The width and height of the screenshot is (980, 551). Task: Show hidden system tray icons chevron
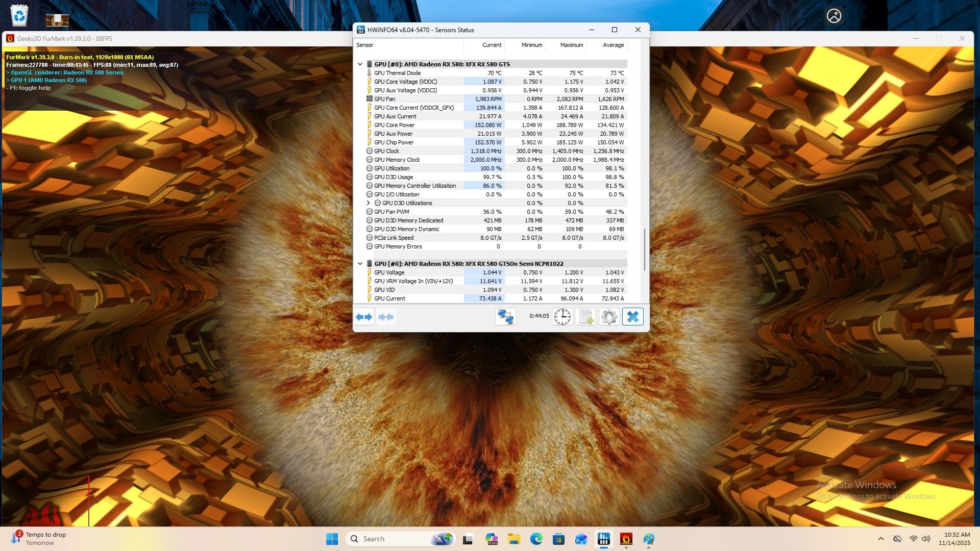(880, 539)
